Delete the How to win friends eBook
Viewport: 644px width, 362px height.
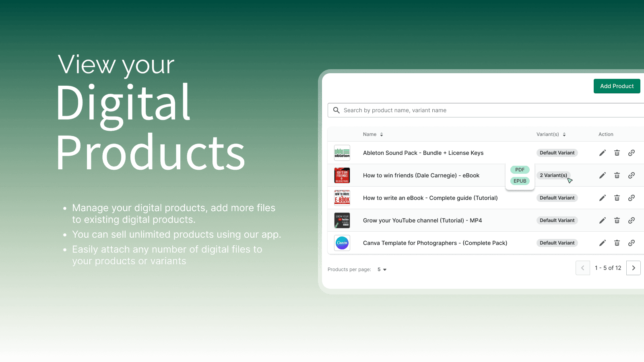pos(617,175)
